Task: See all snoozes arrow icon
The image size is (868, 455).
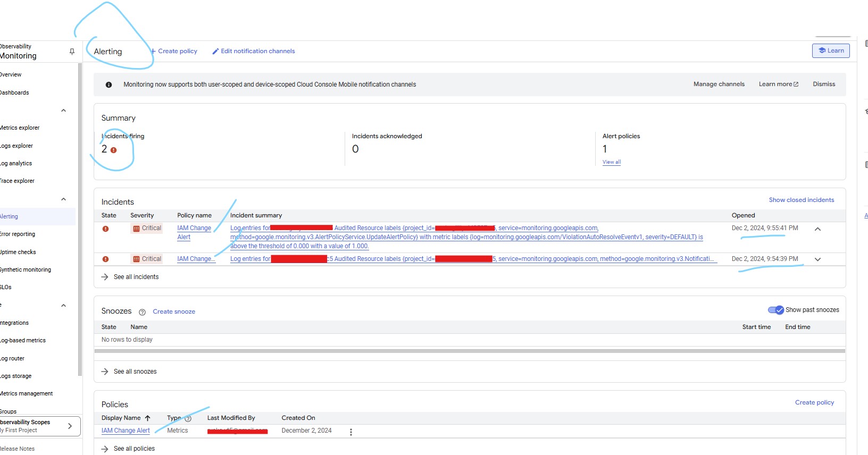Action: point(105,372)
